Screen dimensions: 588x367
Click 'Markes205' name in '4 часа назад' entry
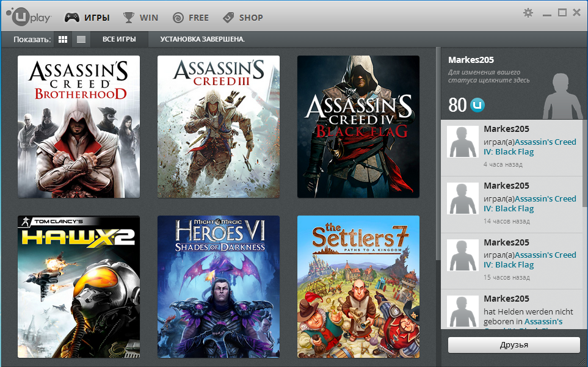(506, 129)
